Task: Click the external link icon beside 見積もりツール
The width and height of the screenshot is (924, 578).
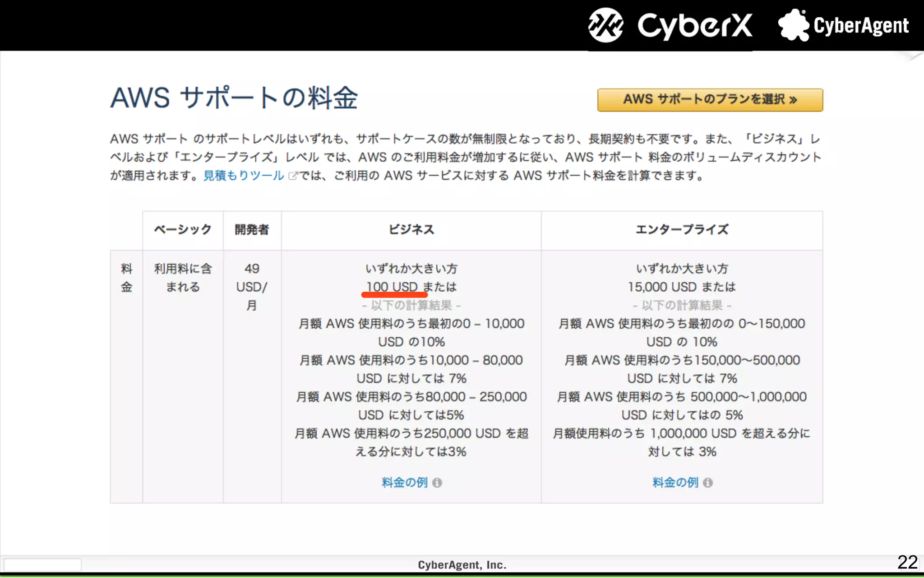Action: click(293, 176)
